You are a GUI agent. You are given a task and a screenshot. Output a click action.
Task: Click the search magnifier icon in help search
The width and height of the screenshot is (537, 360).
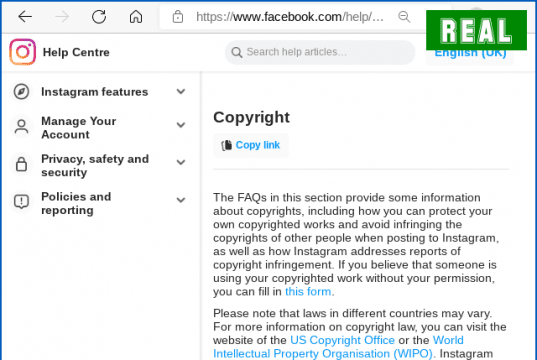pos(237,52)
